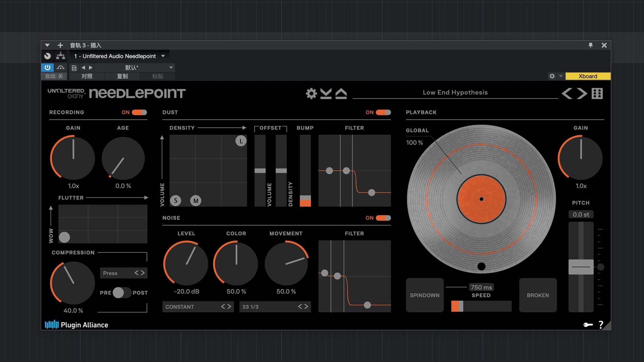Screen dimensions: 644x362
Task: Click the Unfiltered Audio logo
Action: pos(66,94)
